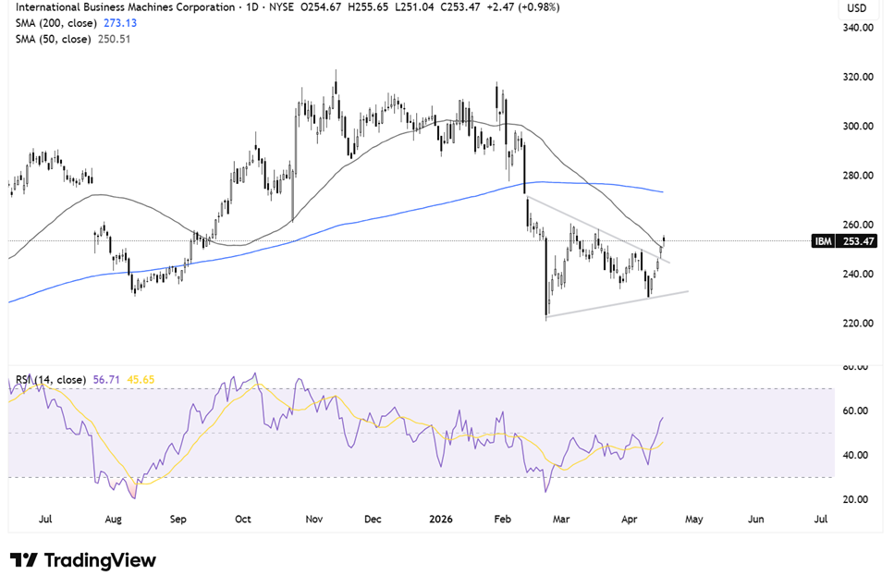This screenshot has height=588, width=894.
Task: Click the Jul label at the left of time axis
Action: pos(45,520)
